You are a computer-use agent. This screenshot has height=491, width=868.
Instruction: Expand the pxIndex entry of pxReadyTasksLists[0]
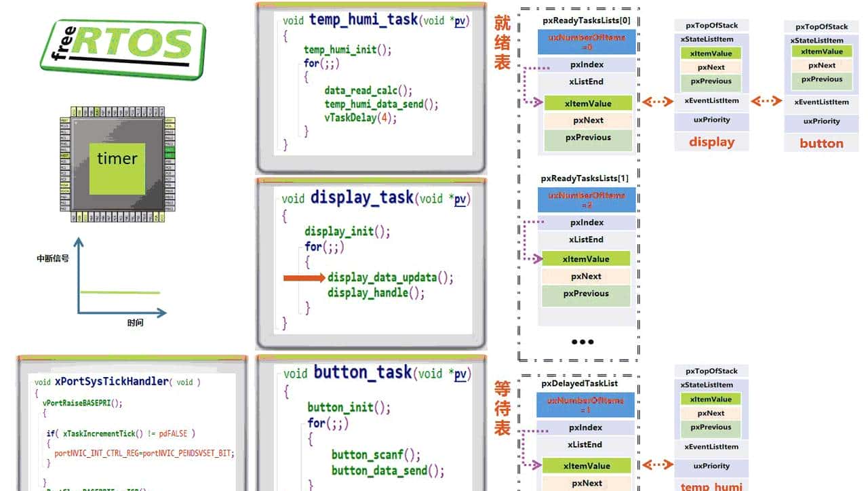pos(586,64)
